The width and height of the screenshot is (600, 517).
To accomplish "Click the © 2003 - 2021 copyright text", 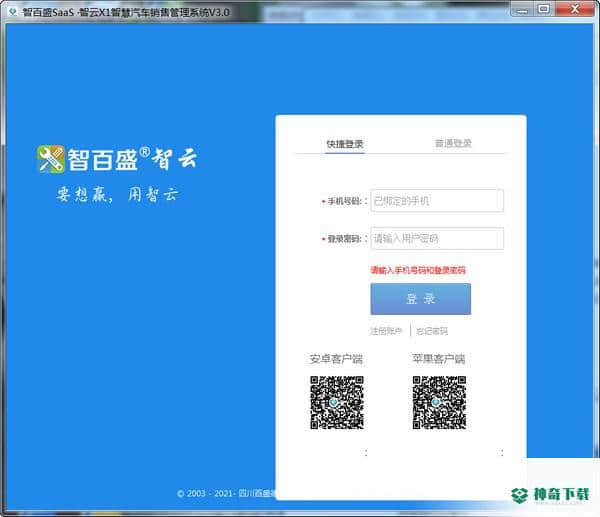I will [x=226, y=493].
